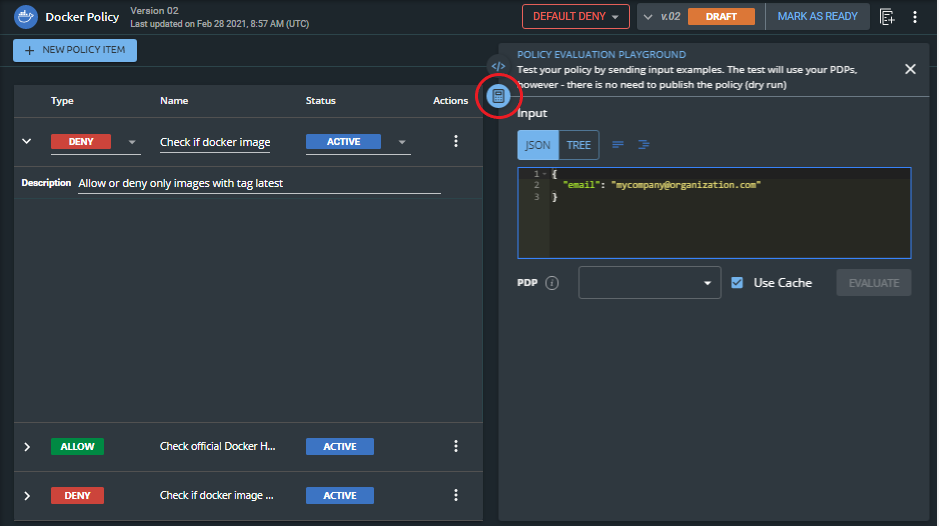Click the DRAFT status badge
The image size is (939, 526).
coord(721,17)
